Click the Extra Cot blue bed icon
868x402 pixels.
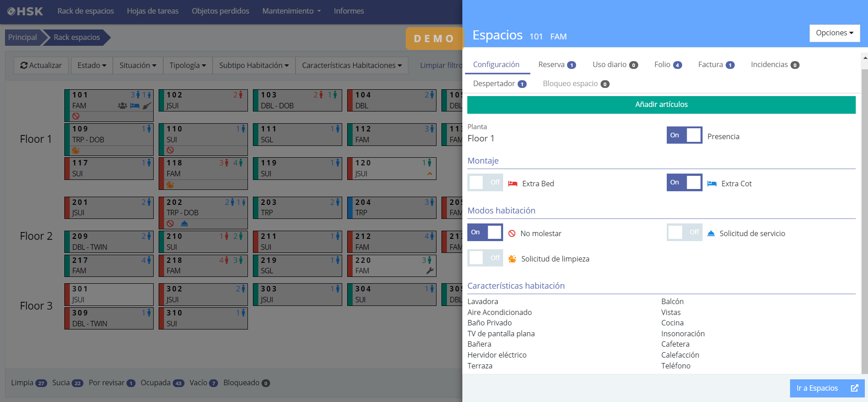pos(712,184)
